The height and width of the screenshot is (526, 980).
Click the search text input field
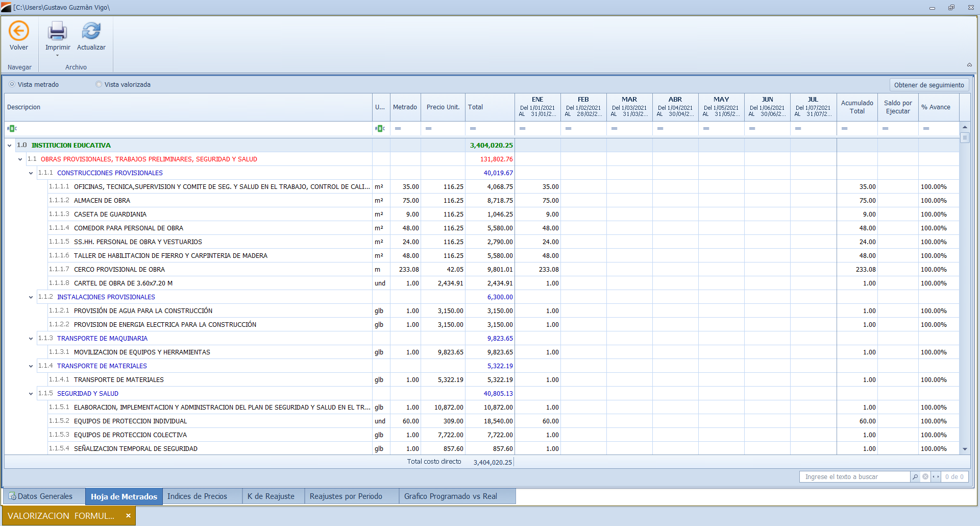[854, 477]
